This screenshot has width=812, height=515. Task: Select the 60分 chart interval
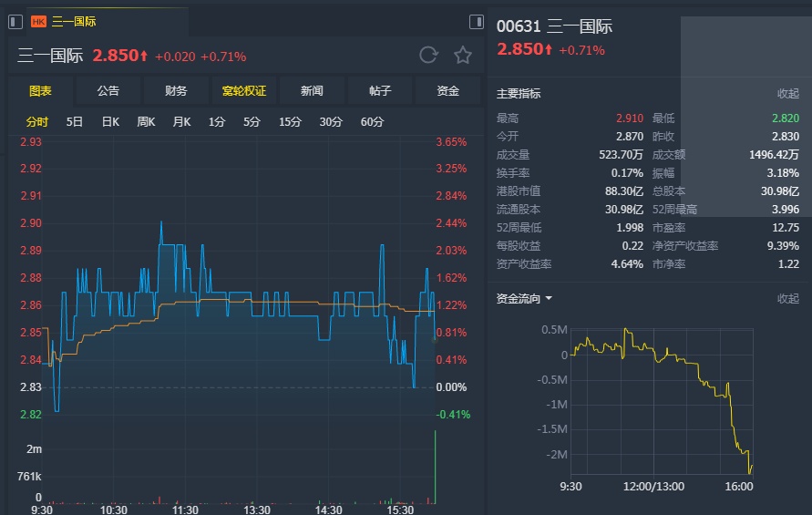pyautogui.click(x=372, y=121)
